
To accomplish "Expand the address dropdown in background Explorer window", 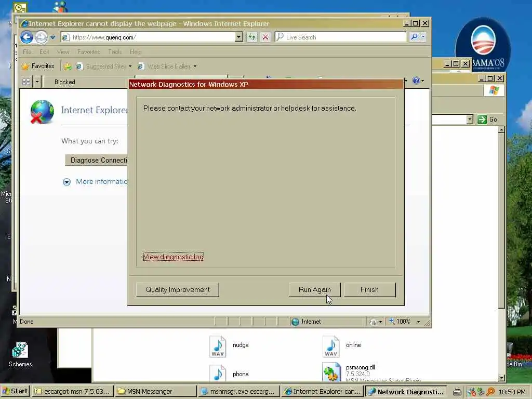I will (x=470, y=119).
